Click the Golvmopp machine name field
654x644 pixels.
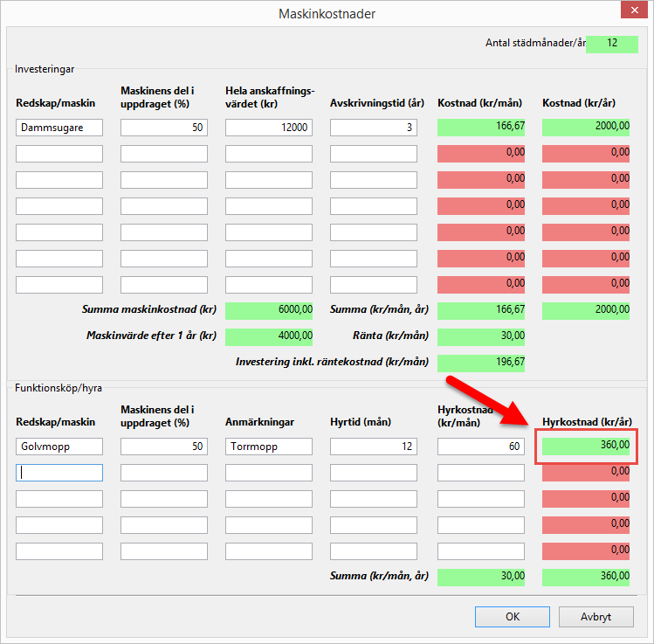click(59, 447)
